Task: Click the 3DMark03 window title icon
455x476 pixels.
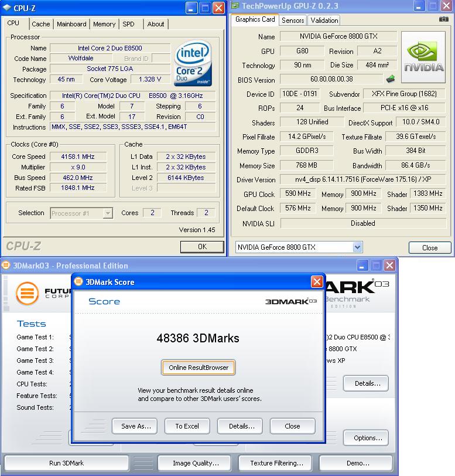Action: [6, 265]
